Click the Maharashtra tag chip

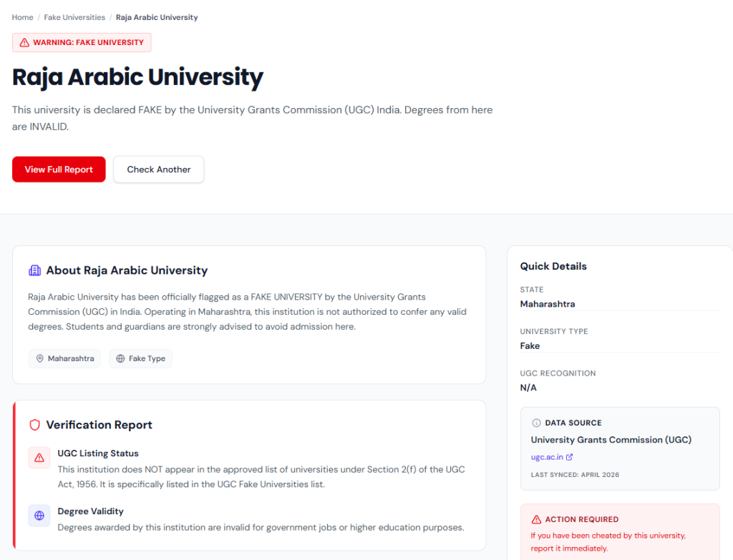[64, 358]
